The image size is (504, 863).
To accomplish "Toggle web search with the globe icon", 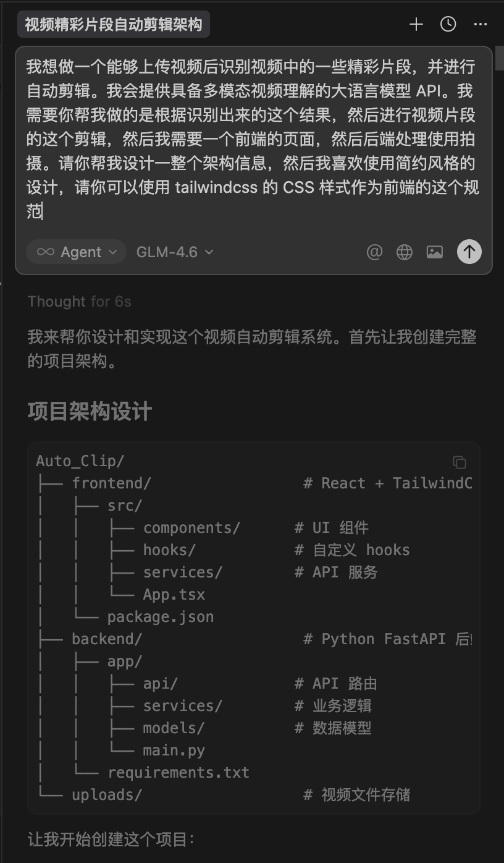I will 405,252.
